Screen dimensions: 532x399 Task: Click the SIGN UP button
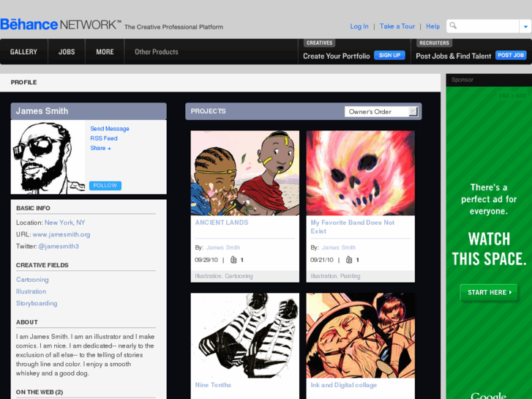point(389,56)
